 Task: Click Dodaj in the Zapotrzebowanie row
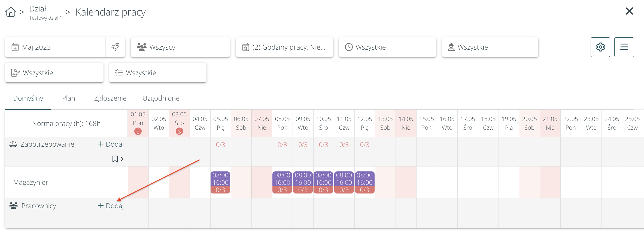(x=111, y=144)
